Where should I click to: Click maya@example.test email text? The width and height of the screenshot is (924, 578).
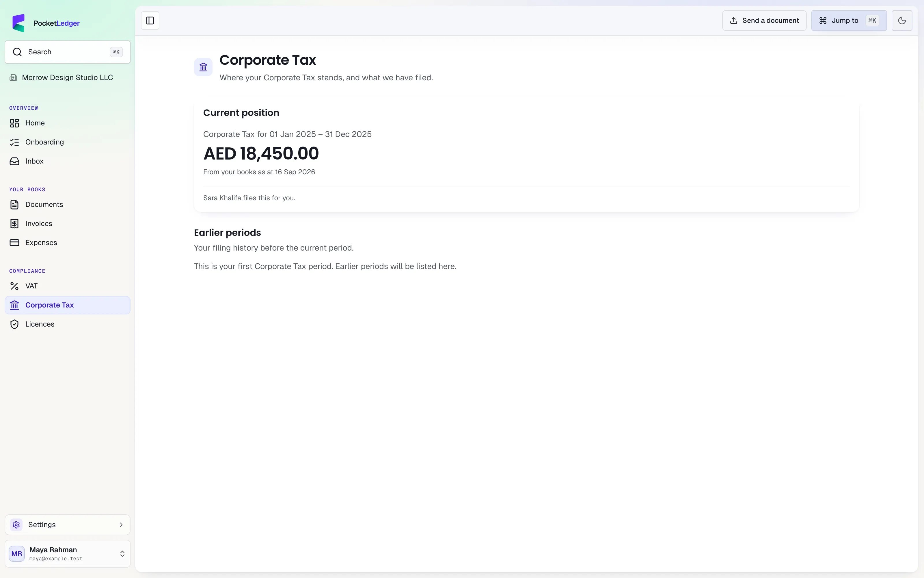[x=56, y=559]
